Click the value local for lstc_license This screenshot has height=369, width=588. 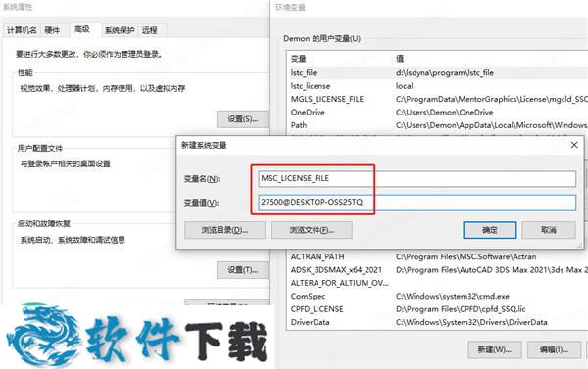coord(405,86)
